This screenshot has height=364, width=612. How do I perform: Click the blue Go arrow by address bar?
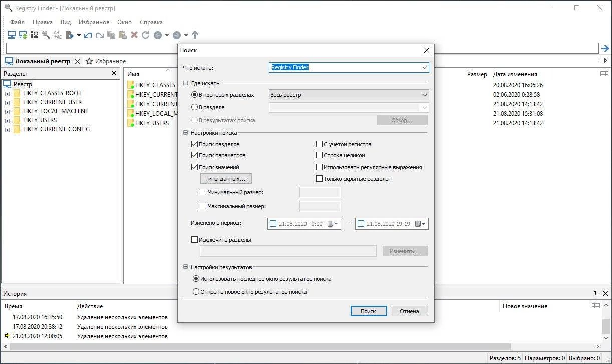point(605,48)
